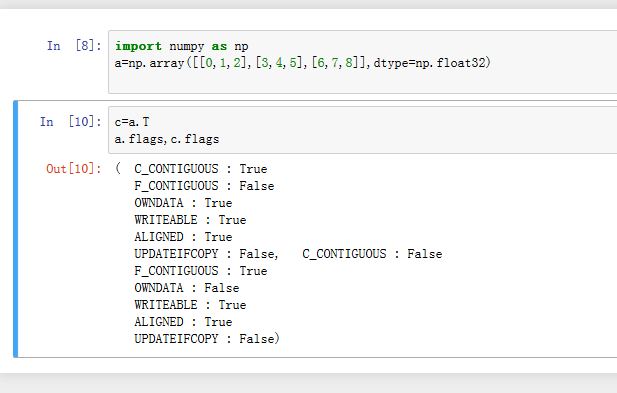Click the blue selected-cell bar
Image resolution: width=617 pixels, height=393 pixels.
tap(15, 229)
